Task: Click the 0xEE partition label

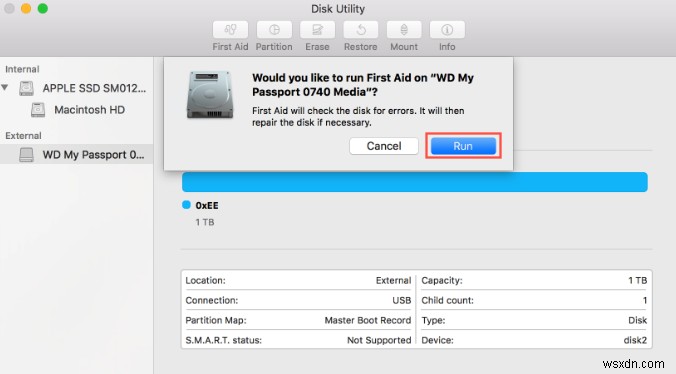Action: click(207, 206)
